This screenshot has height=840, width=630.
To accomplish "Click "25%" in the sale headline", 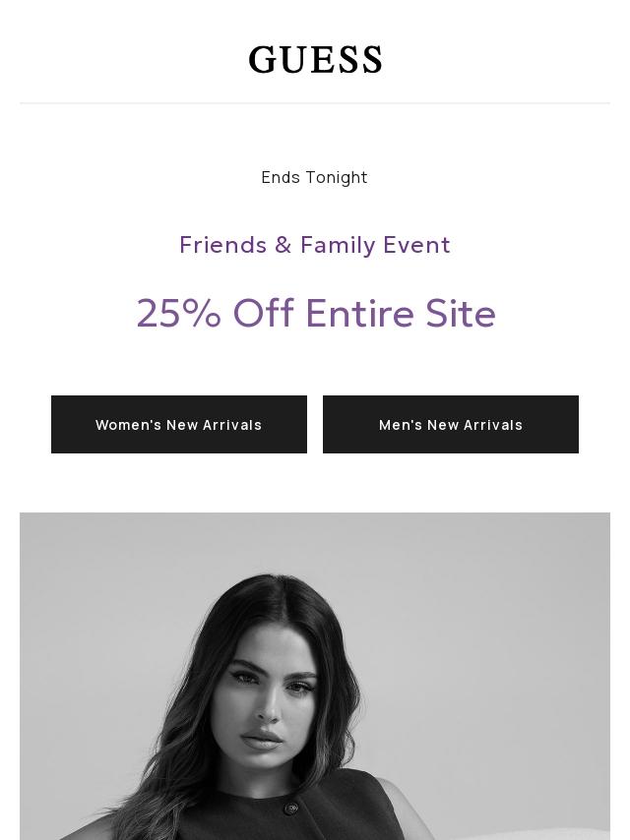I will (x=178, y=313).
